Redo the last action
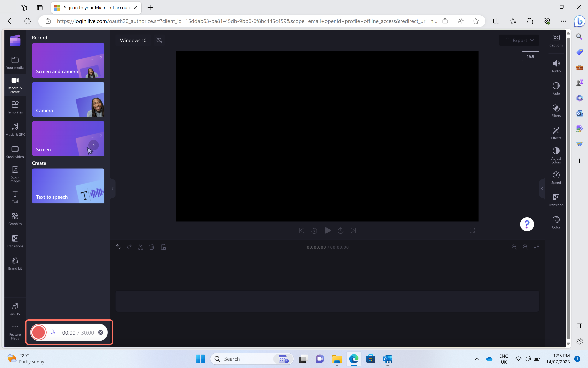This screenshot has height=368, width=588. pyautogui.click(x=130, y=247)
